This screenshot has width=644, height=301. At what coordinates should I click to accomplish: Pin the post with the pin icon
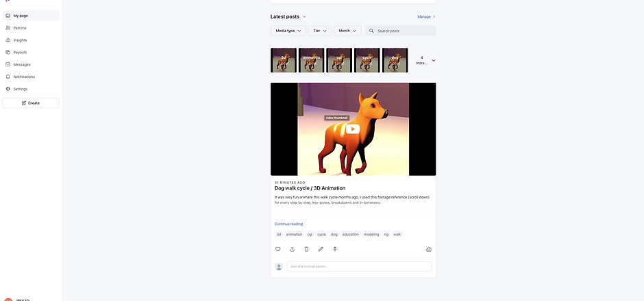(x=335, y=249)
